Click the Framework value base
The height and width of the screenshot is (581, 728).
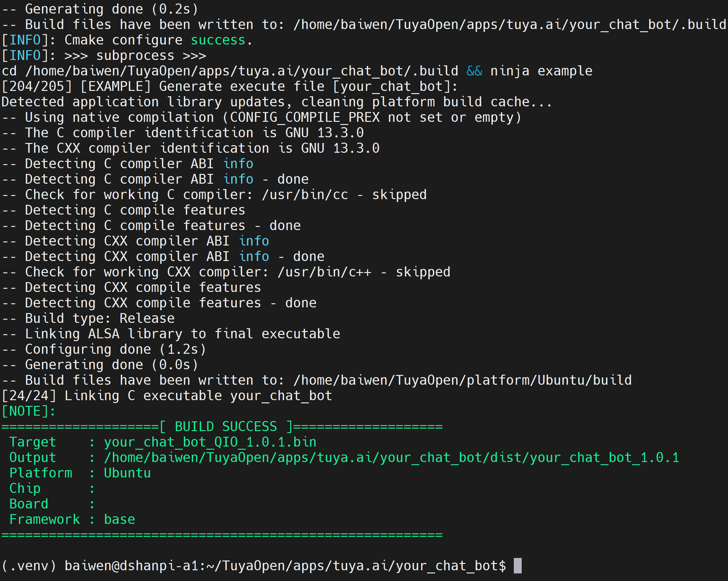click(x=119, y=519)
